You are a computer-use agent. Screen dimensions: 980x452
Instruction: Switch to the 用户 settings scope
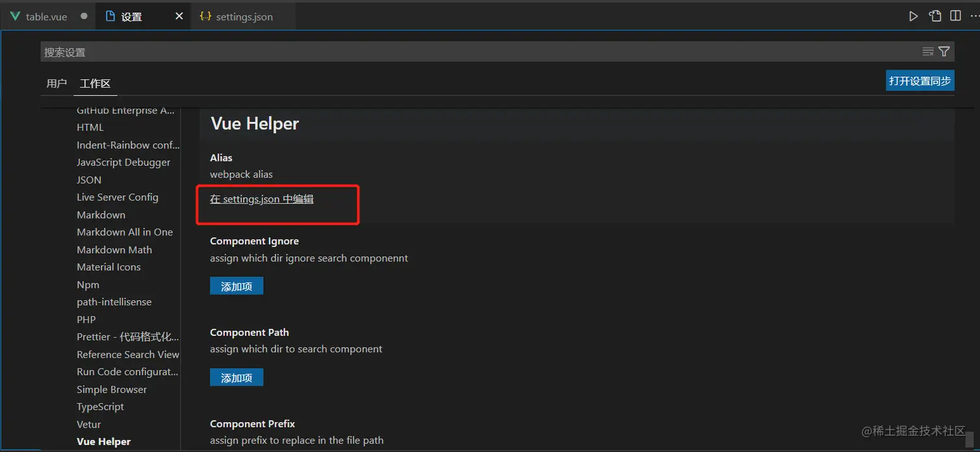[x=57, y=84]
